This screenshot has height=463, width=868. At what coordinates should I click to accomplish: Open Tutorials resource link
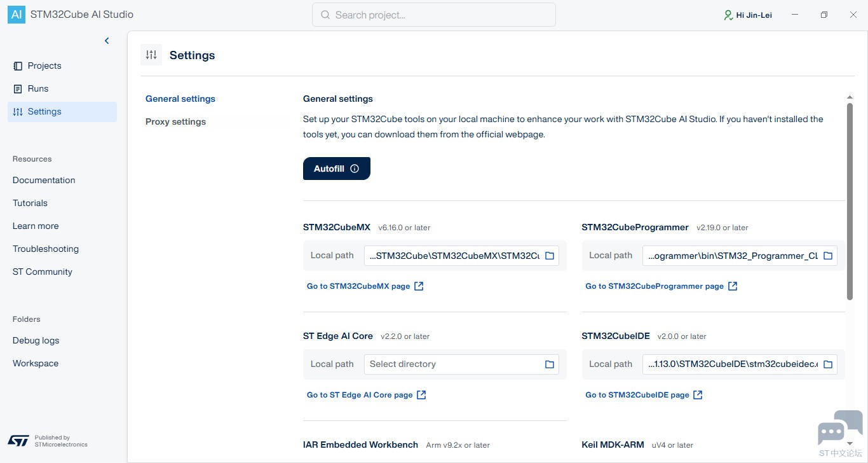30,203
